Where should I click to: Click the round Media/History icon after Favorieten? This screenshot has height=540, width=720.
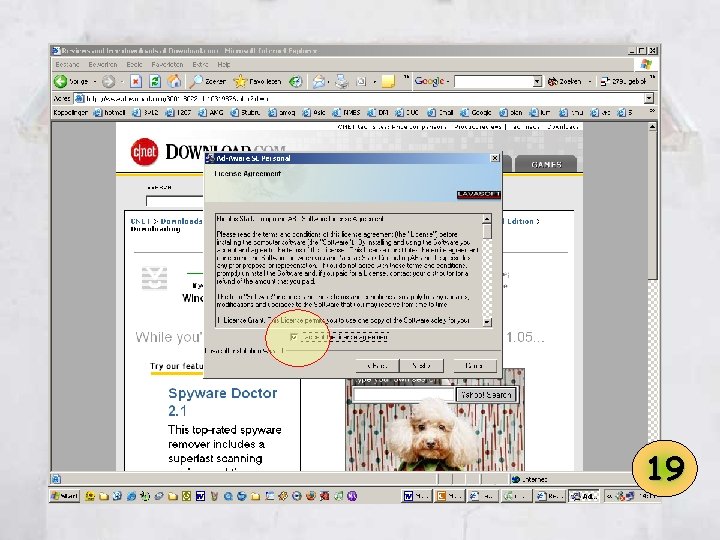296,82
